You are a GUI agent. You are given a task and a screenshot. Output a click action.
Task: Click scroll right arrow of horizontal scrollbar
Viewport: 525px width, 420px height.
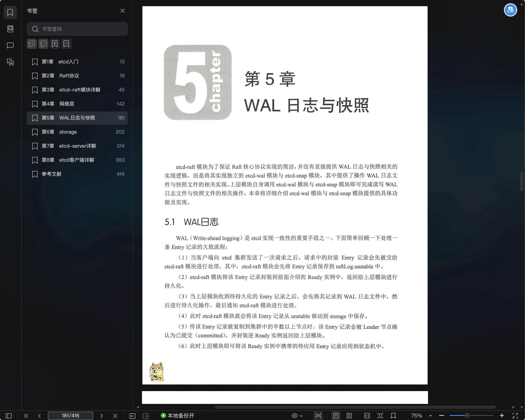click(x=513, y=407)
